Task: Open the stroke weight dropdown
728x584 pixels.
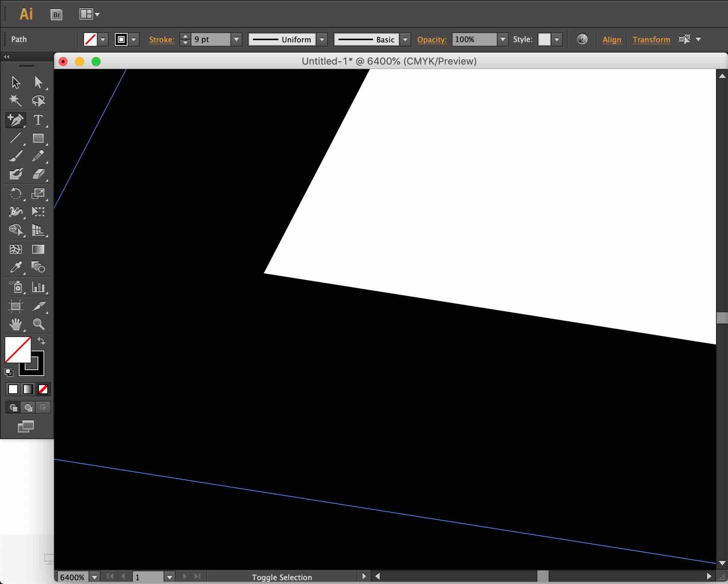Action: tap(236, 39)
